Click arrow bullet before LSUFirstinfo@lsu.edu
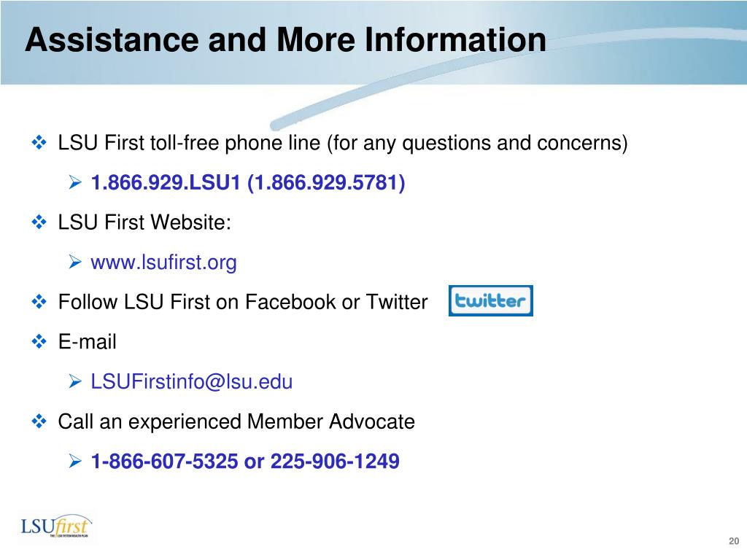 pos(75,381)
